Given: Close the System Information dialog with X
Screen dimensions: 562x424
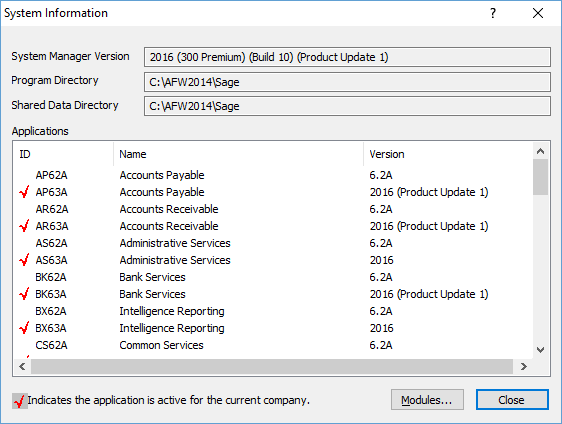Looking at the screenshot, I should coord(538,13).
